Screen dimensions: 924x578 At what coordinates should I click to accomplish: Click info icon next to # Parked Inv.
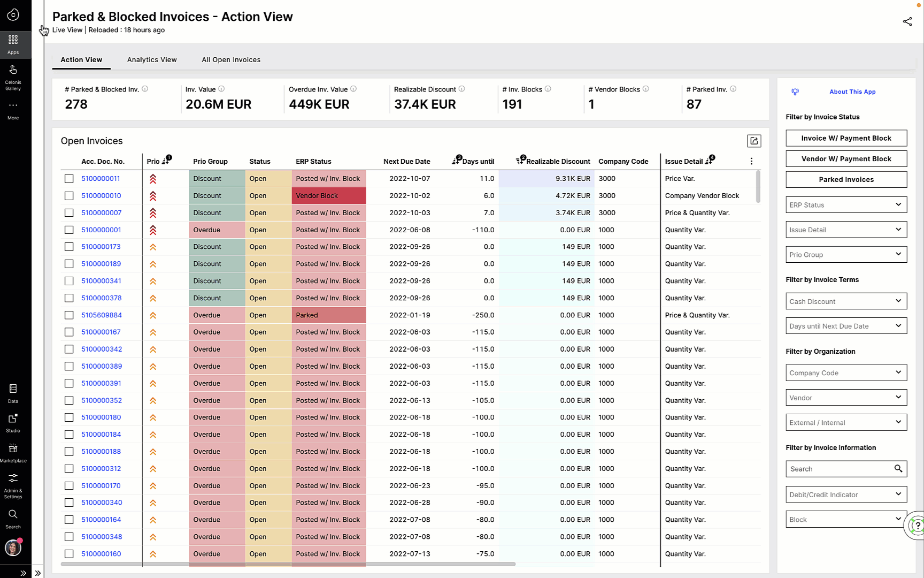point(733,89)
